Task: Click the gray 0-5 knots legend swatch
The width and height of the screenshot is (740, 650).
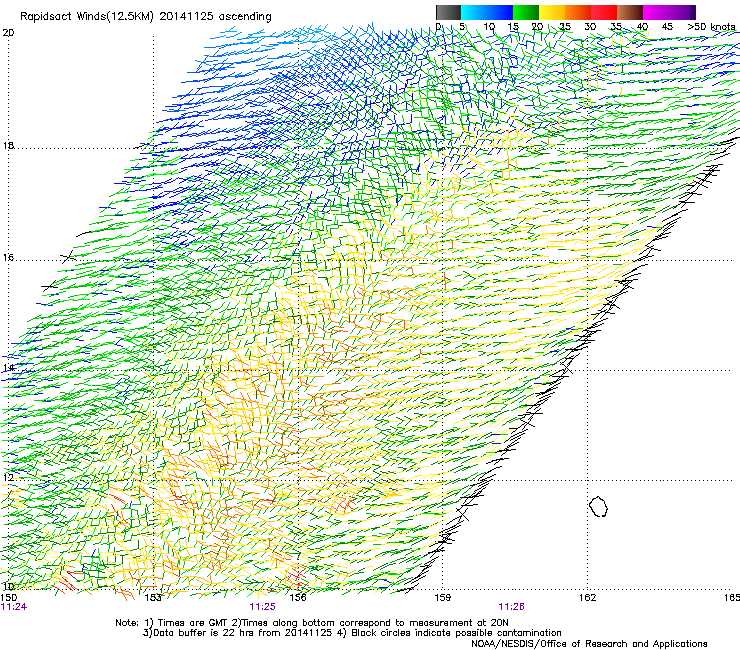Action: coord(448,12)
